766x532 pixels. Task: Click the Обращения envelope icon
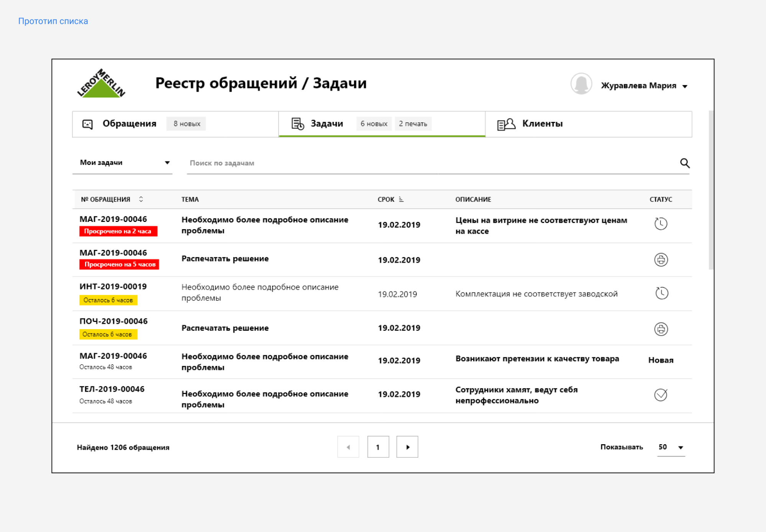pyautogui.click(x=88, y=123)
